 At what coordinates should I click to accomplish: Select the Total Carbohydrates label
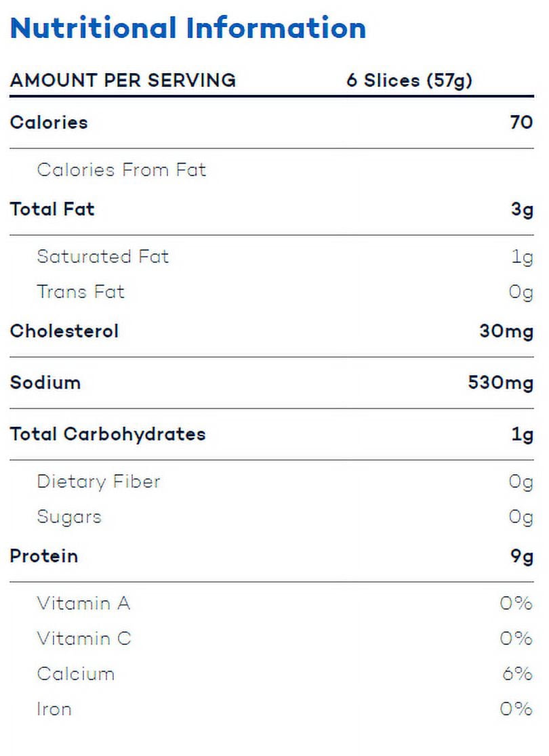(108, 434)
